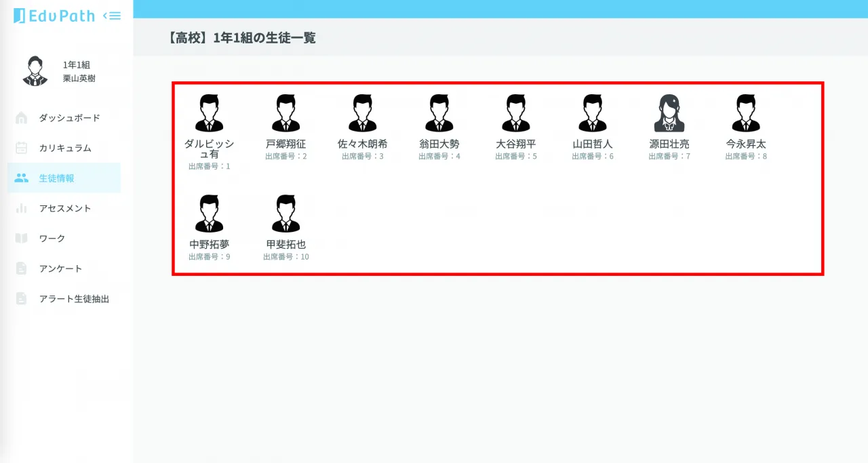Click the 出席番号:6 label
The image size is (868, 463).
click(593, 157)
